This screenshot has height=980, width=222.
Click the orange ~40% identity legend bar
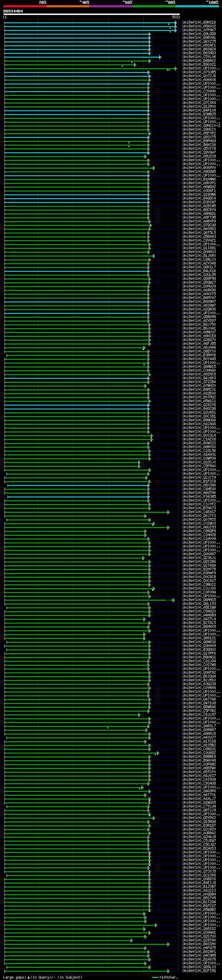pyautogui.click(x=68, y=6)
